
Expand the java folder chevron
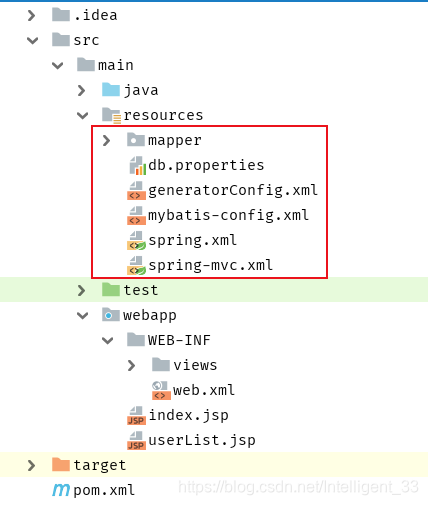(x=82, y=90)
